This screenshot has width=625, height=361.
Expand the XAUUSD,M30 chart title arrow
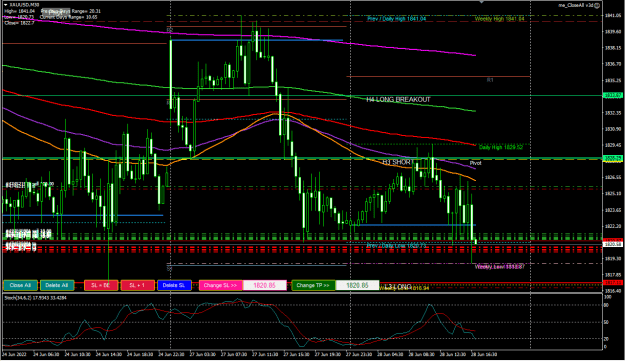point(6,5)
